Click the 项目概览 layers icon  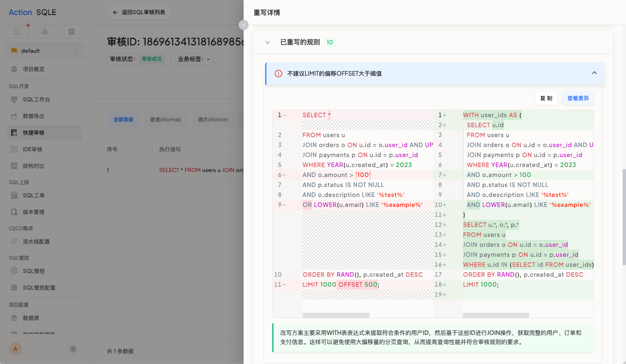pos(14,69)
